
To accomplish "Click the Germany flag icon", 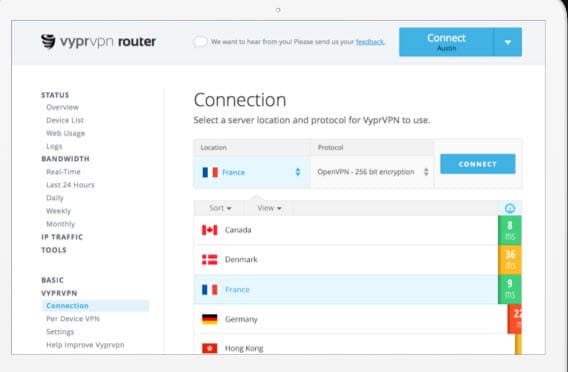I will [210, 319].
